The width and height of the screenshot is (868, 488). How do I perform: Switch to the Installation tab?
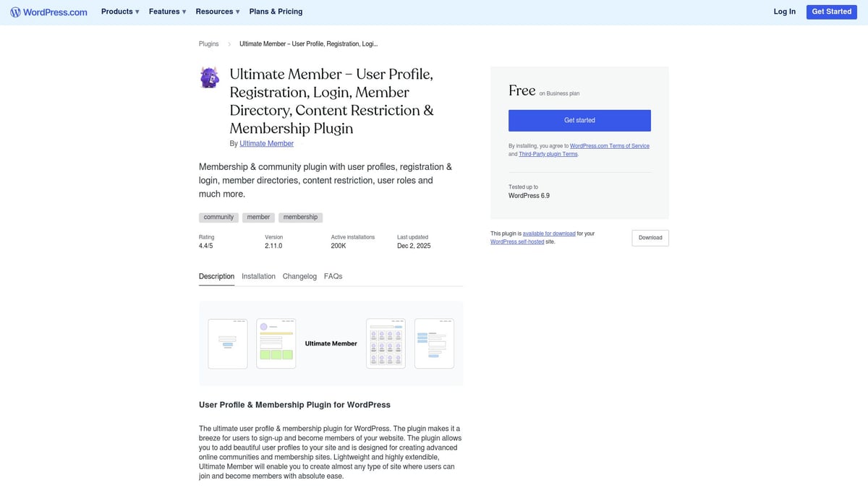pos(258,276)
